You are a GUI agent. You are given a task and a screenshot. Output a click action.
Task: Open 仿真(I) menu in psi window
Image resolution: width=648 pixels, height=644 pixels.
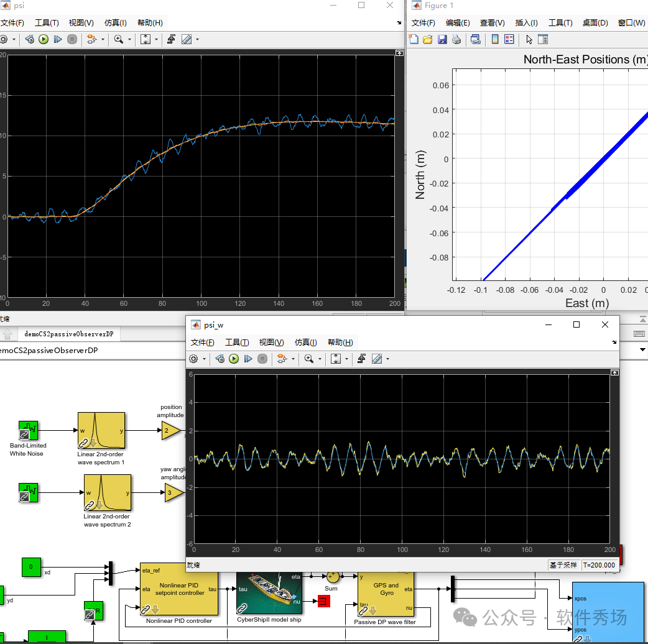115,23
